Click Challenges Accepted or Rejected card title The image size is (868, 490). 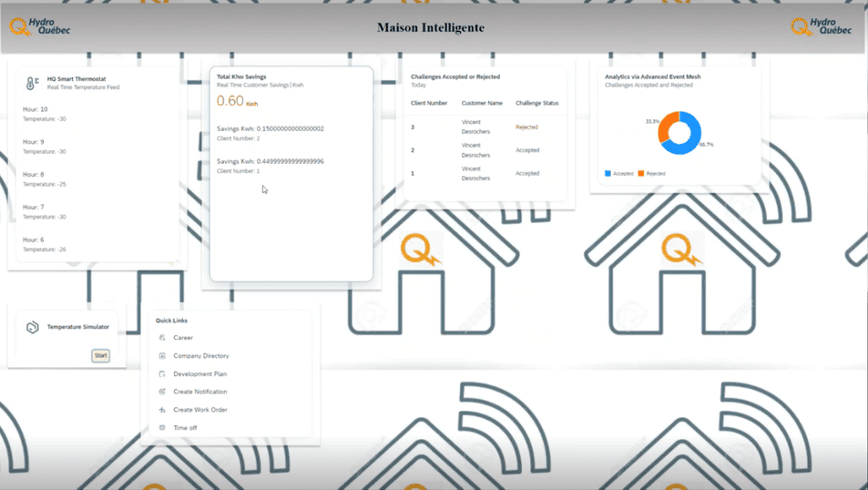tap(455, 77)
